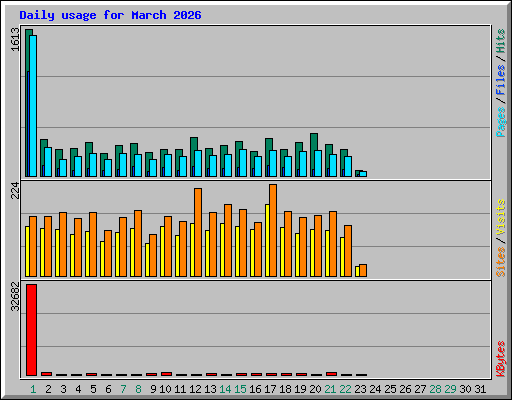The width and height of the screenshot is (512, 400).
Task: Click the Hits legend label
Action: pyautogui.click(x=500, y=41)
